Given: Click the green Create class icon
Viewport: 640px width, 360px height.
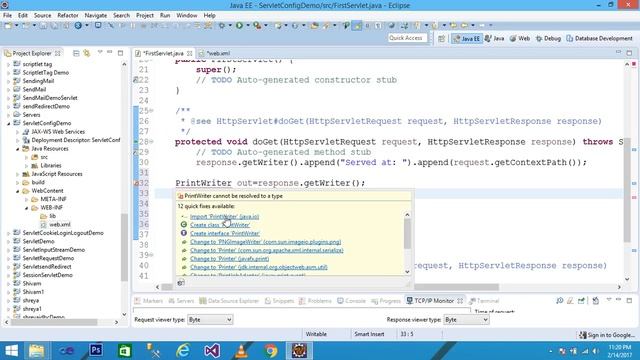Looking at the screenshot, I should [x=184, y=225].
